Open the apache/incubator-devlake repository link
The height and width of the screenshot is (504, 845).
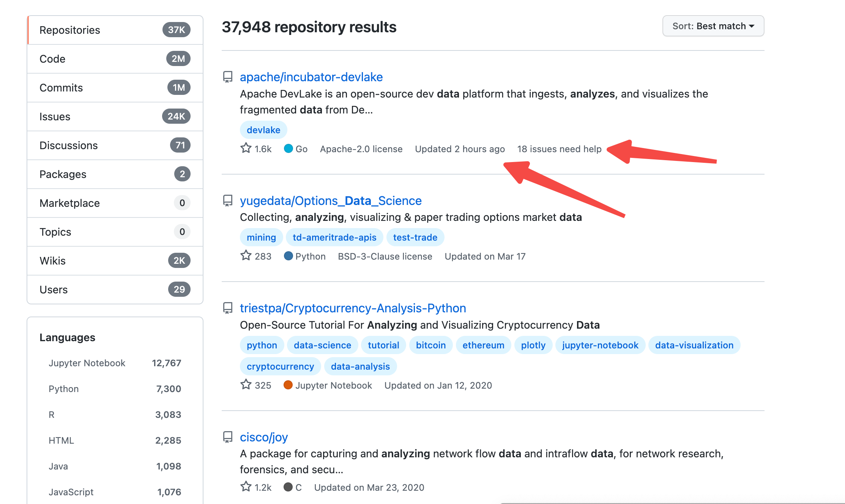coord(311,77)
